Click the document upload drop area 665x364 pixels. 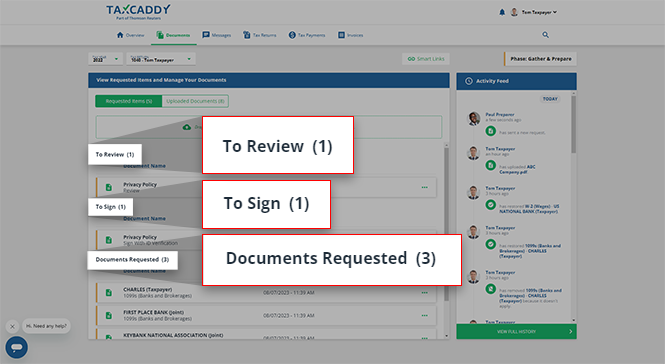pyautogui.click(x=268, y=127)
